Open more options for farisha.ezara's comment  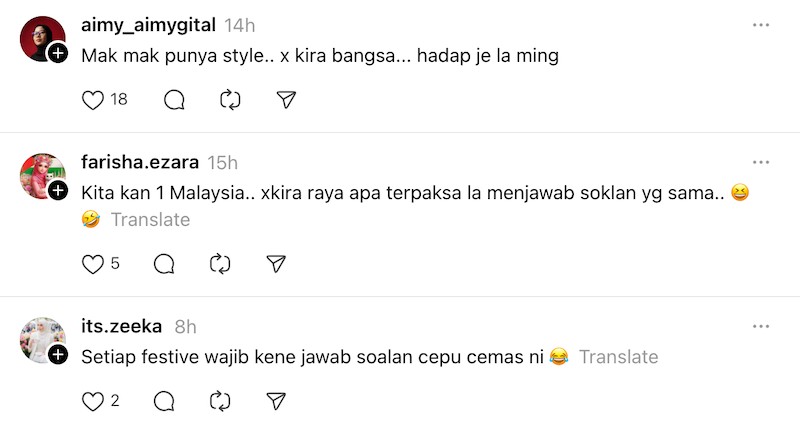[x=761, y=162]
